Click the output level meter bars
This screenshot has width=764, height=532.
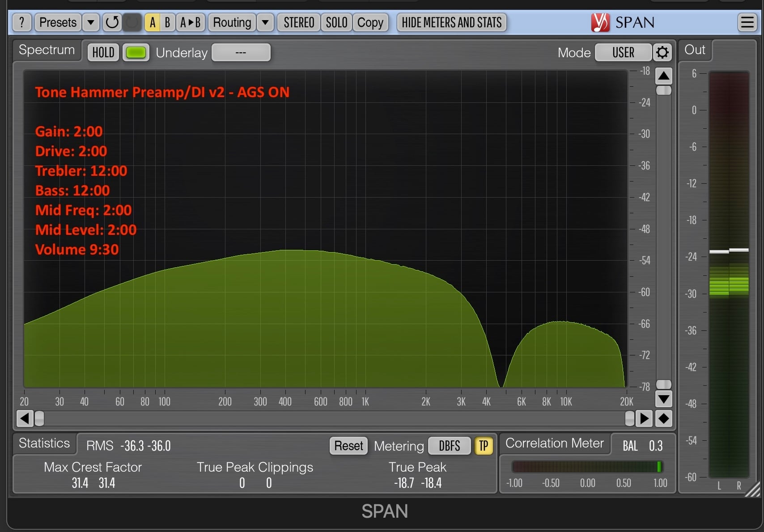tap(729, 275)
